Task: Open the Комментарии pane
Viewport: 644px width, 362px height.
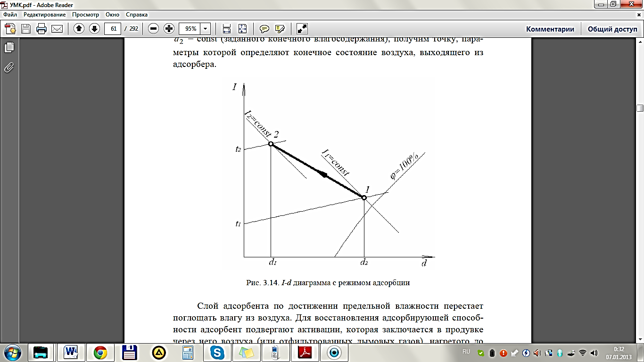Action: (550, 29)
